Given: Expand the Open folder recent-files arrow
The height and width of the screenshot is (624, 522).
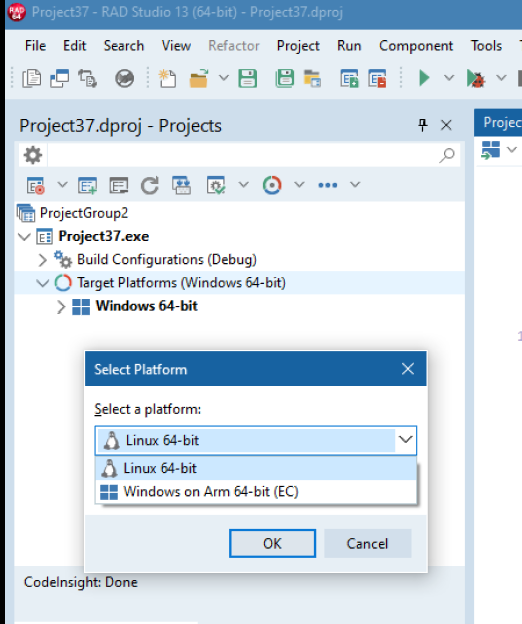Looking at the screenshot, I should [224, 78].
